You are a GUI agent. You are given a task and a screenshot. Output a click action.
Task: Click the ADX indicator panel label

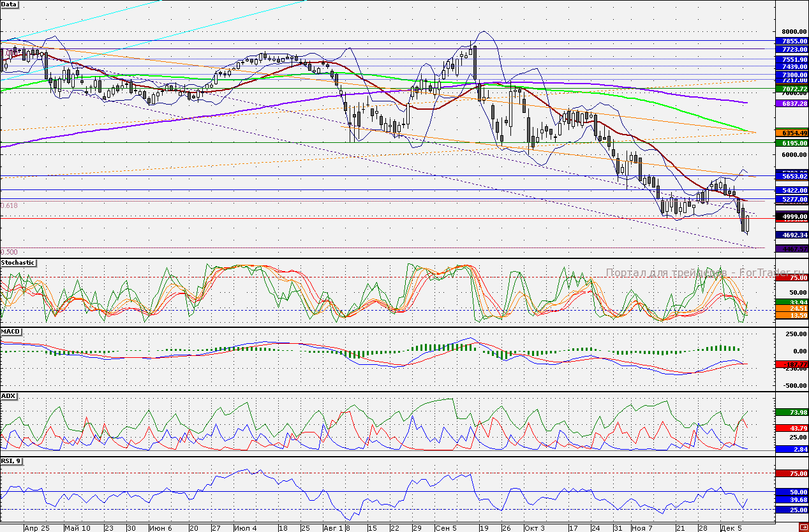(9, 396)
